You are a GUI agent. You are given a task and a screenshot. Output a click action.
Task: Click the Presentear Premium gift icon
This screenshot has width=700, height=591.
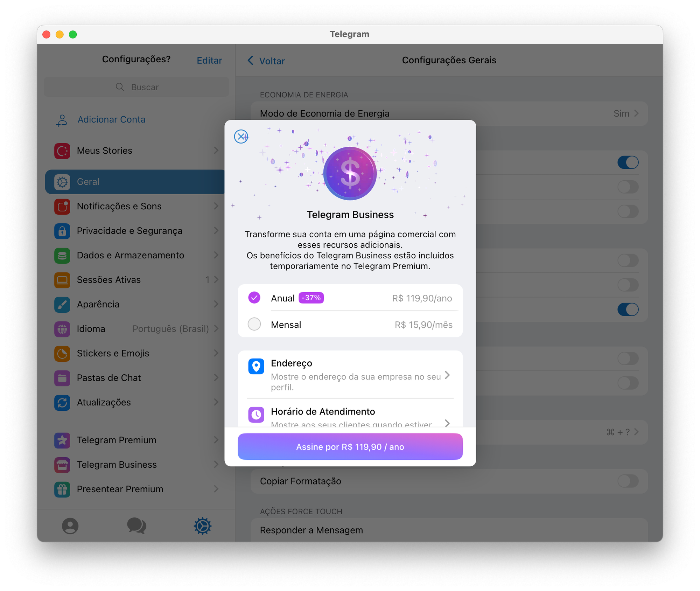tap(62, 489)
